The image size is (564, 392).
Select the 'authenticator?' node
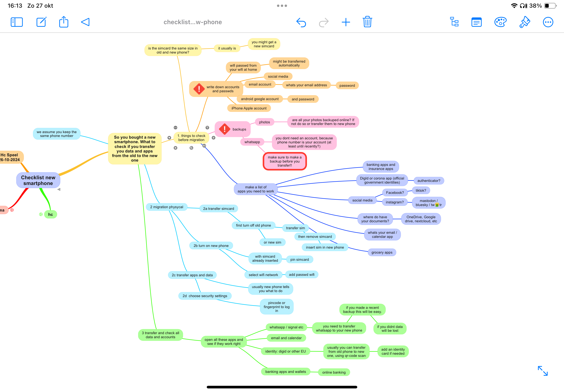click(x=429, y=180)
